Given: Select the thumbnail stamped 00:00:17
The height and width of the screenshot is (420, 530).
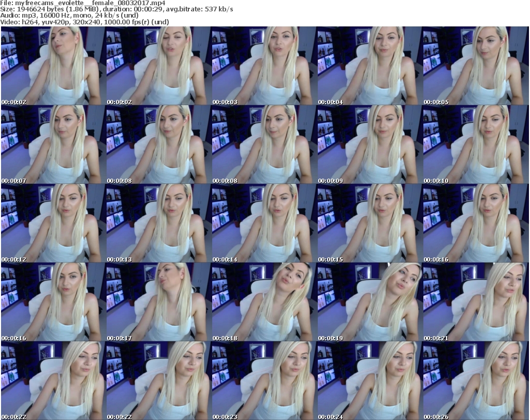Looking at the screenshot, I should coord(159,302).
